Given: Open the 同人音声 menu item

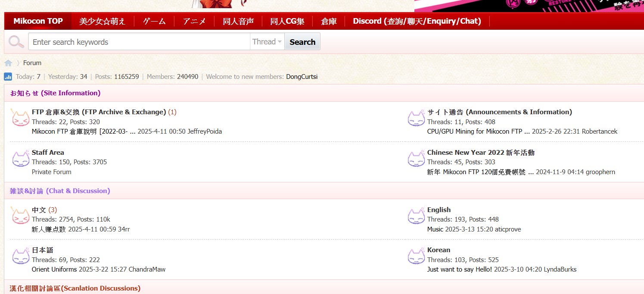Looking at the screenshot, I should [238, 21].
